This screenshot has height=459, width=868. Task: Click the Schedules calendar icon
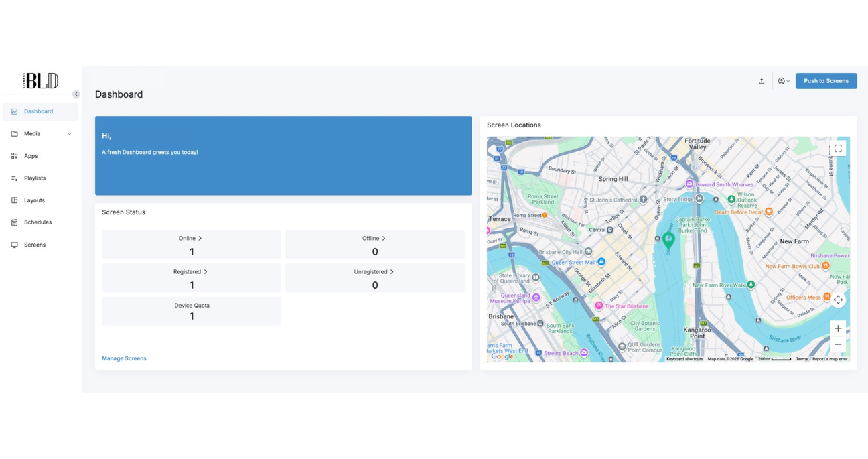(x=15, y=222)
